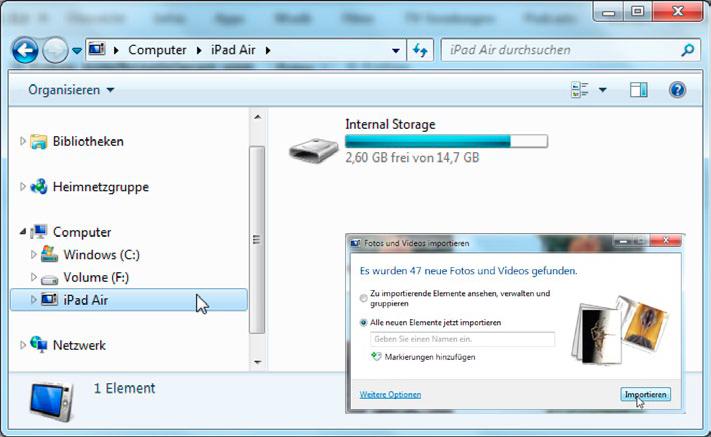Toggle the preview pane button
The image size is (711, 437).
tap(638, 90)
